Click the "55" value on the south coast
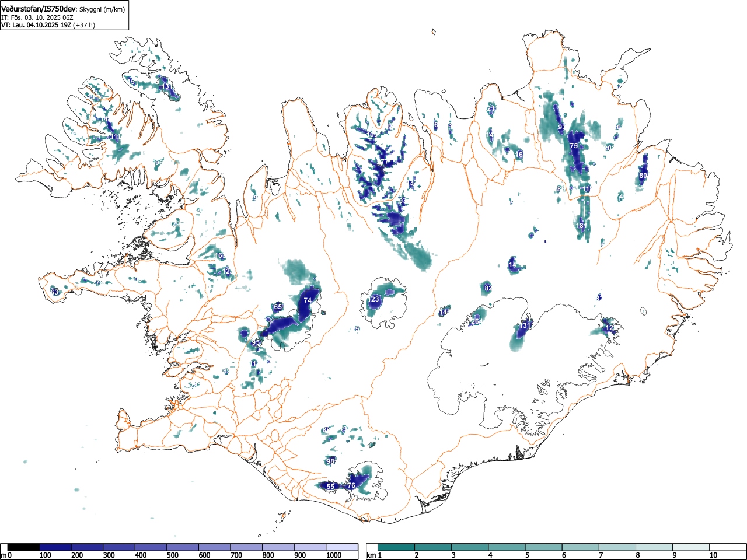 click(330, 486)
